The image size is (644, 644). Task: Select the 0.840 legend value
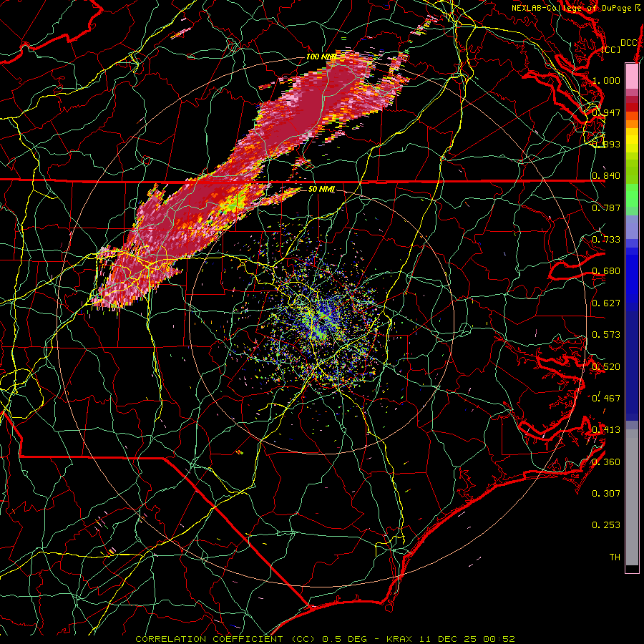click(x=606, y=176)
